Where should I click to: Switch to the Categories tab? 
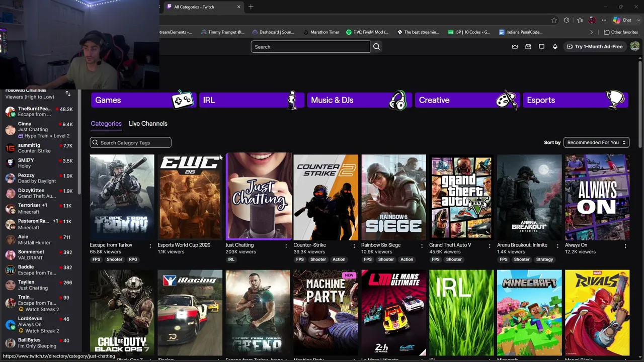[106, 124]
